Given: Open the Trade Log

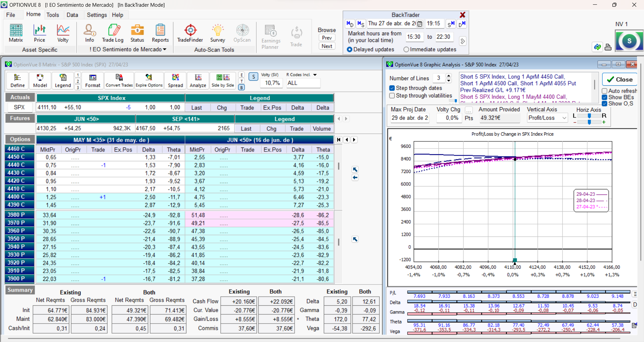Looking at the screenshot, I should coord(113,33).
